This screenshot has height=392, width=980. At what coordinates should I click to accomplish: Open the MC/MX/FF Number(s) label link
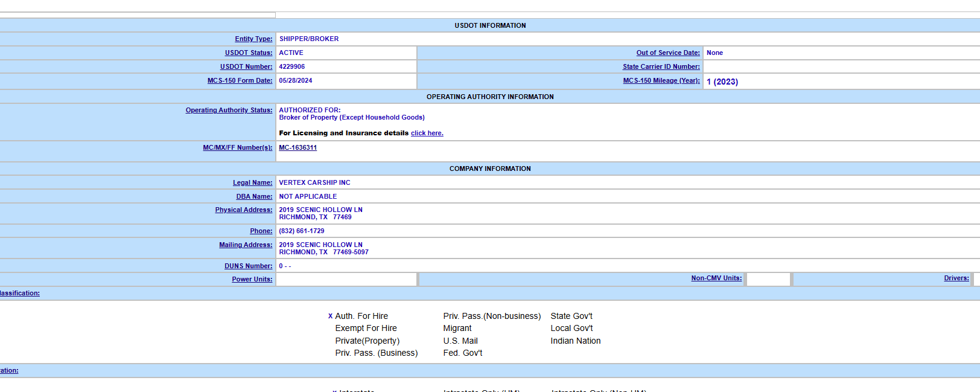click(238, 147)
